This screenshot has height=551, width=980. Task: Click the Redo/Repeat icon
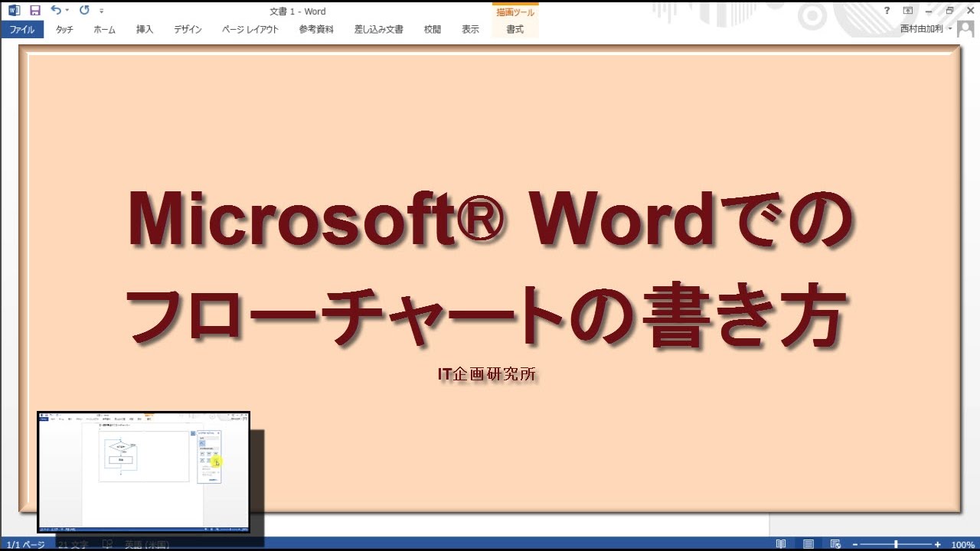pyautogui.click(x=84, y=11)
